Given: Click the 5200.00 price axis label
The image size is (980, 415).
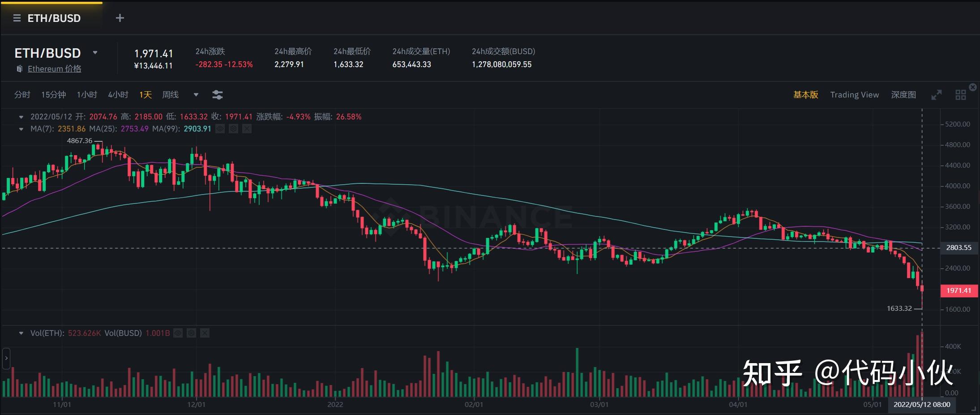Looking at the screenshot, I should [958, 124].
